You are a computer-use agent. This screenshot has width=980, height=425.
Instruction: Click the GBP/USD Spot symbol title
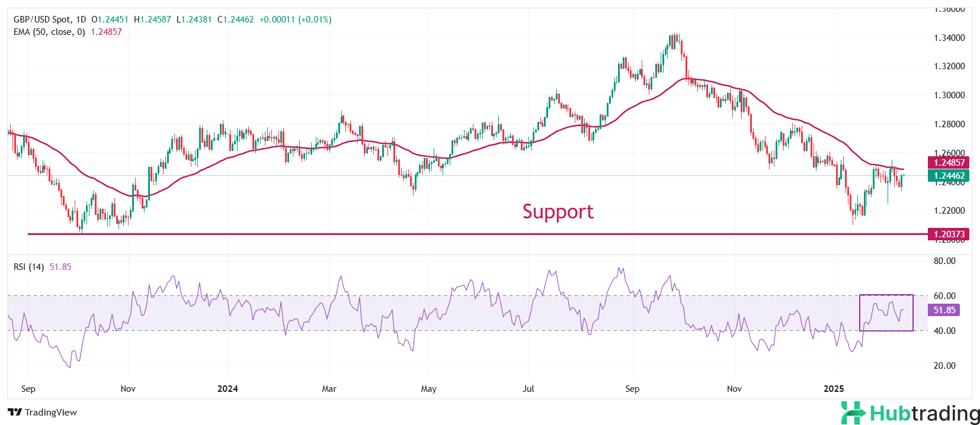point(50,20)
